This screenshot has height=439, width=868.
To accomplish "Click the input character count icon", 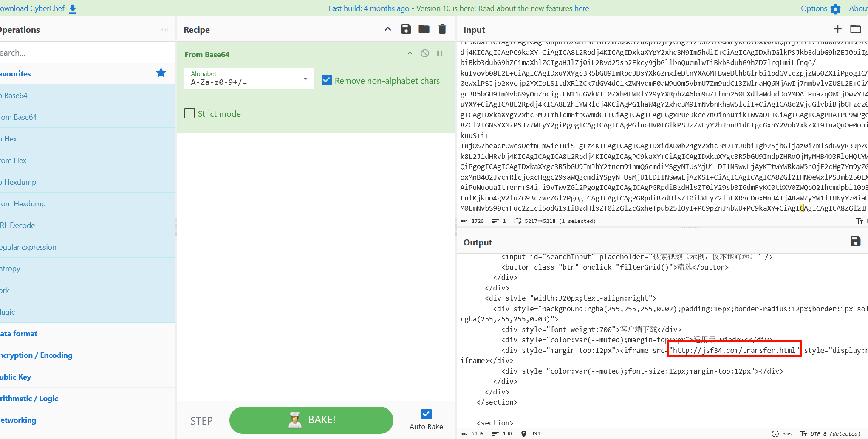I will [x=464, y=221].
